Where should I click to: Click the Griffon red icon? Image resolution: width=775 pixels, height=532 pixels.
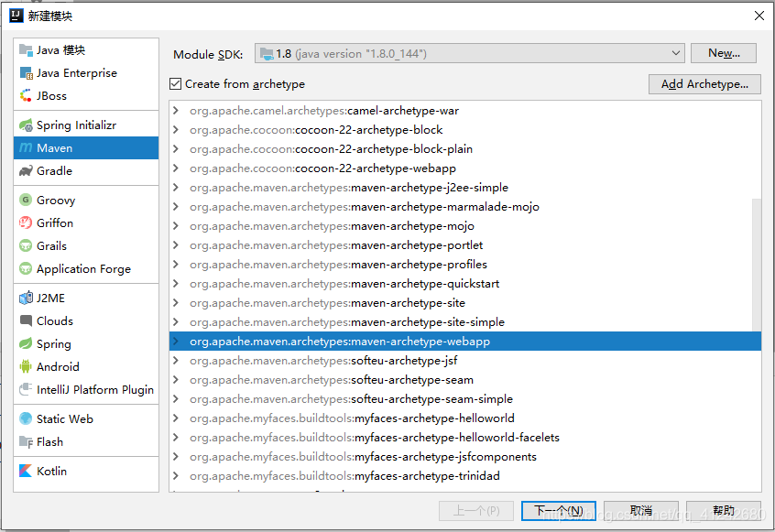coord(26,223)
